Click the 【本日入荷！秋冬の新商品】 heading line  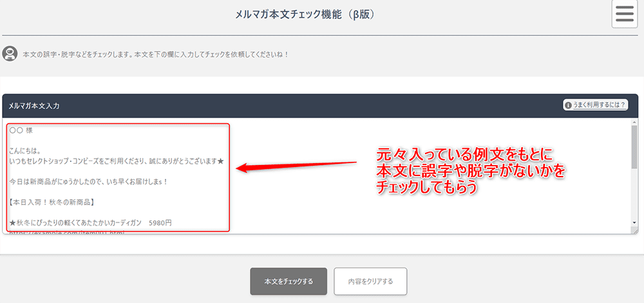tap(53, 202)
